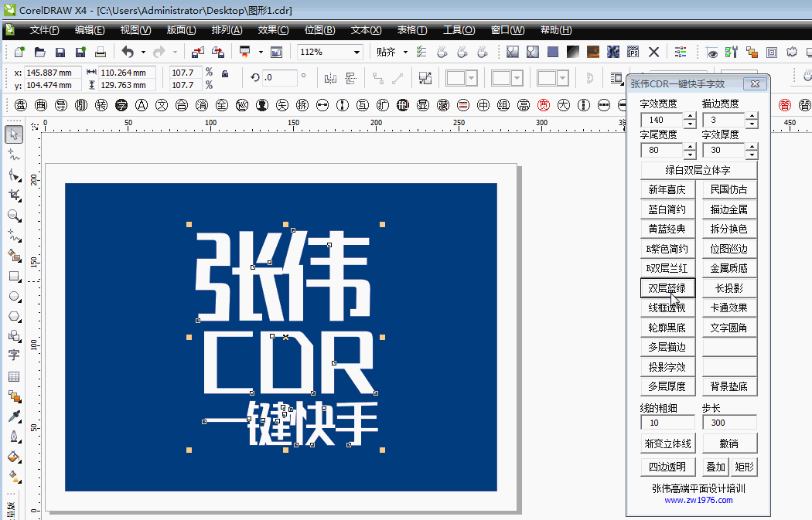Click the 渐变立体线 button

point(667,444)
